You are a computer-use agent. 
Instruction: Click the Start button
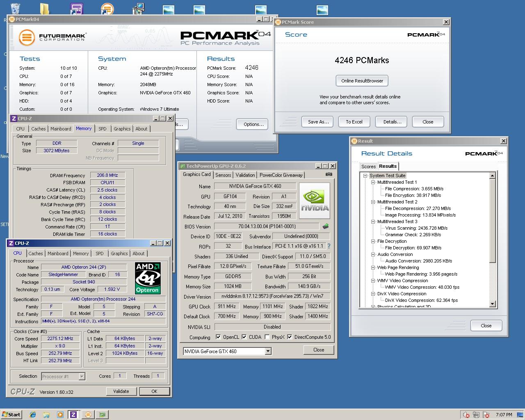point(11,415)
